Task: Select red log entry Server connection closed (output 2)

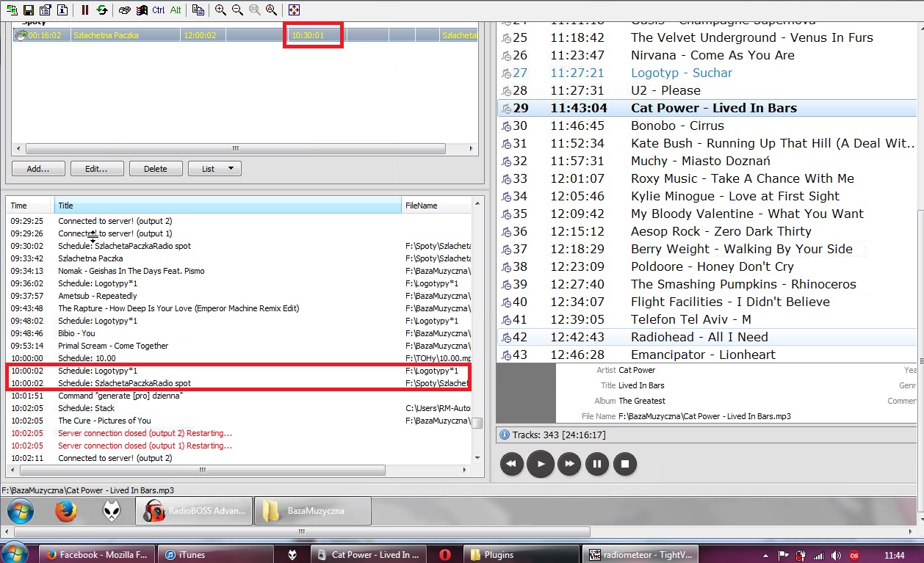Action: tap(239, 433)
